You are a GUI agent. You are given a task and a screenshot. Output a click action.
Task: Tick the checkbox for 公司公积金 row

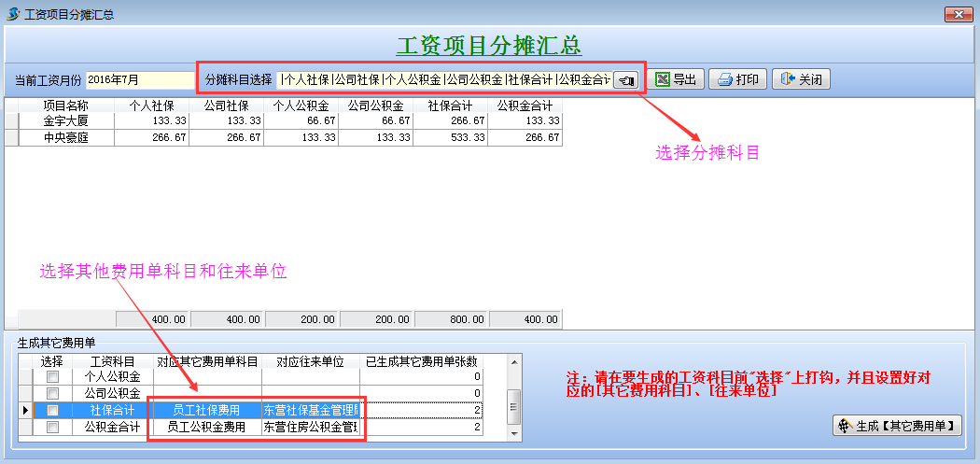(52, 393)
